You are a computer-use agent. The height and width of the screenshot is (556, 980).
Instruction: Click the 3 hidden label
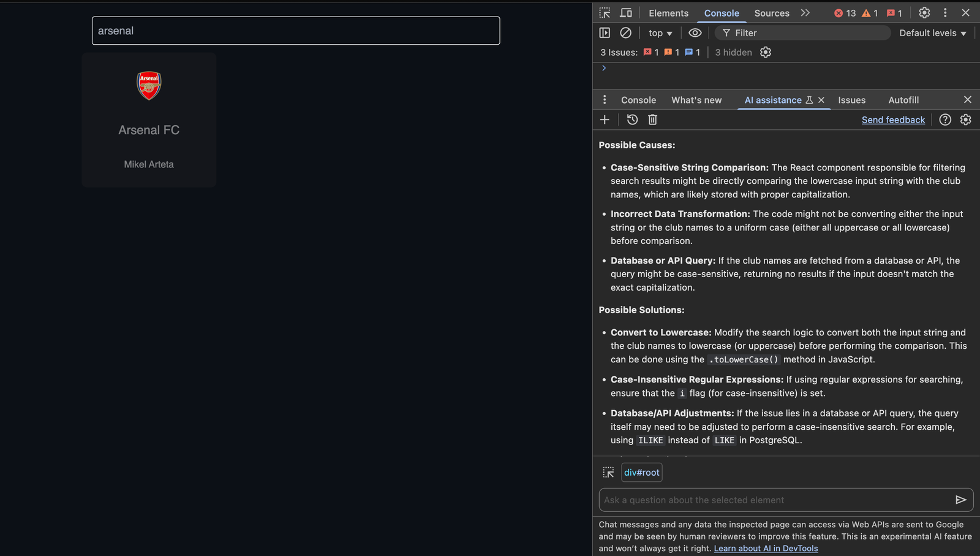click(733, 53)
